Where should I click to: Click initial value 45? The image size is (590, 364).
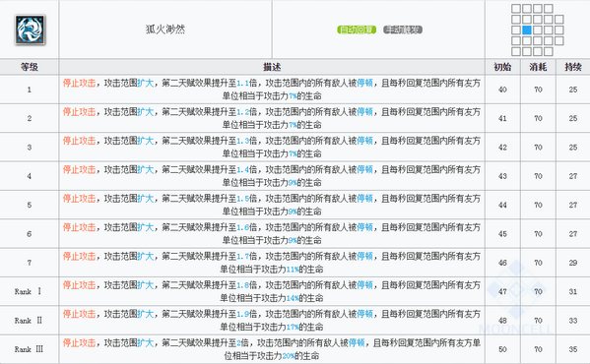click(x=502, y=234)
